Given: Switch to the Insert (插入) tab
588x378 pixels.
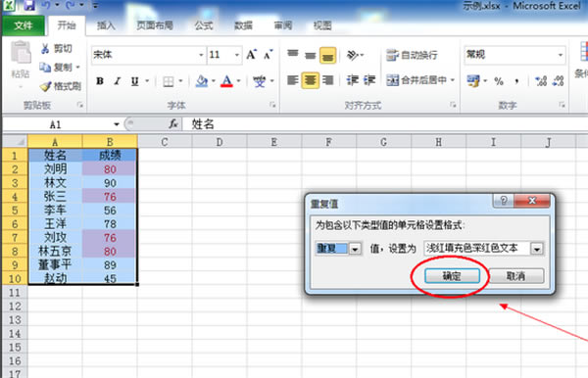Looking at the screenshot, I should (106, 25).
